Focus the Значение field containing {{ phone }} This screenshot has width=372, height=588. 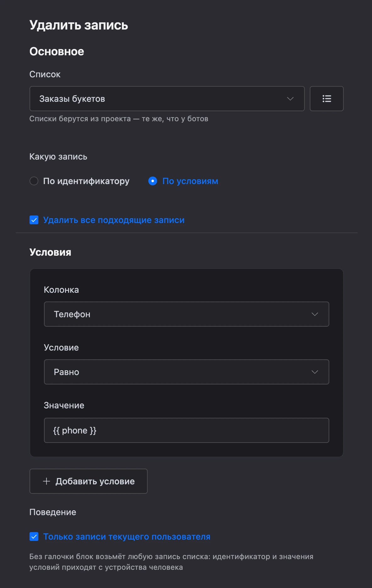pyautogui.click(x=187, y=430)
